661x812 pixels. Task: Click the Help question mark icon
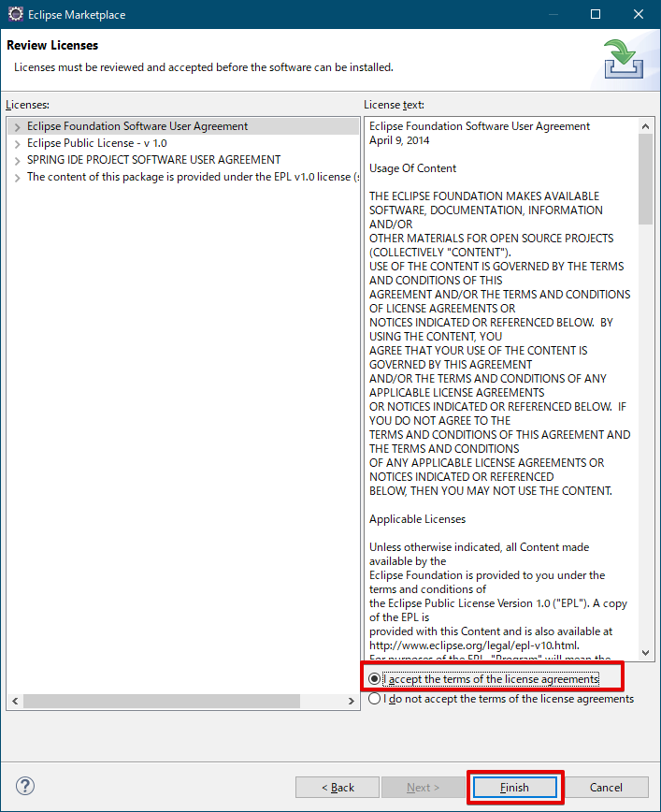coord(25,786)
